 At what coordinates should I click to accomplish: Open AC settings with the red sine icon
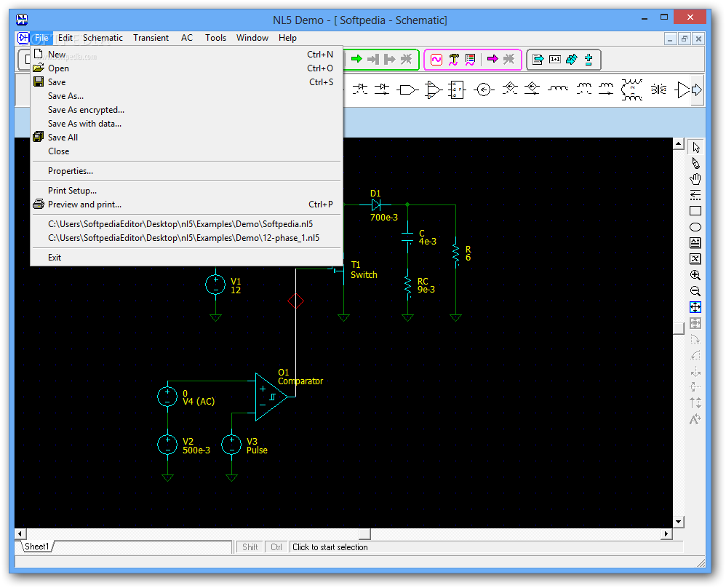(436, 60)
